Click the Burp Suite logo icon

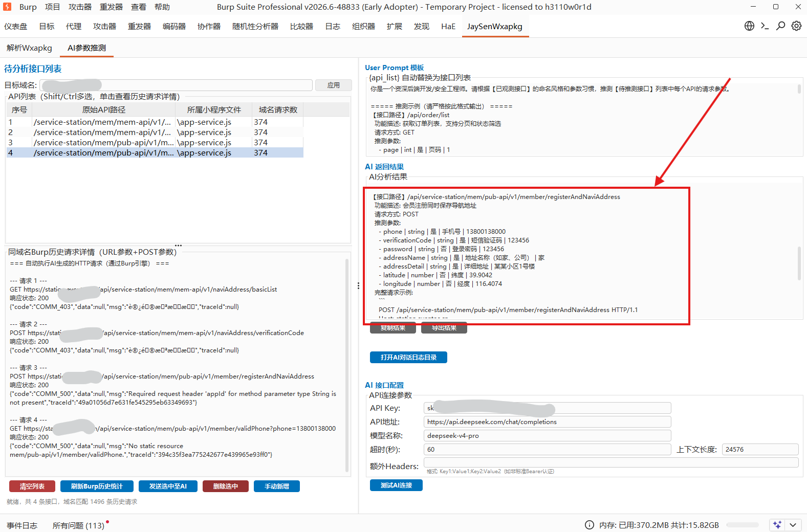click(x=7, y=7)
